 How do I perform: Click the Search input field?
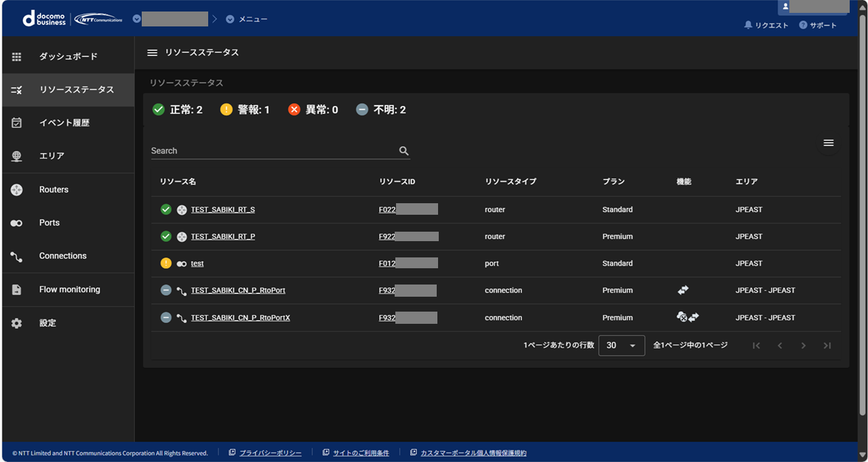[271, 151]
